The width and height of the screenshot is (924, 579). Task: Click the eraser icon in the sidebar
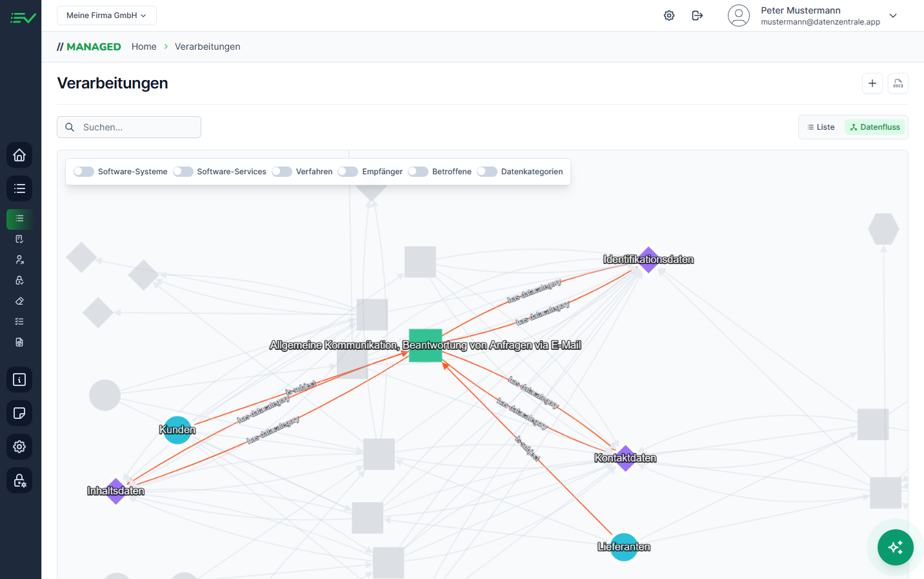19,301
